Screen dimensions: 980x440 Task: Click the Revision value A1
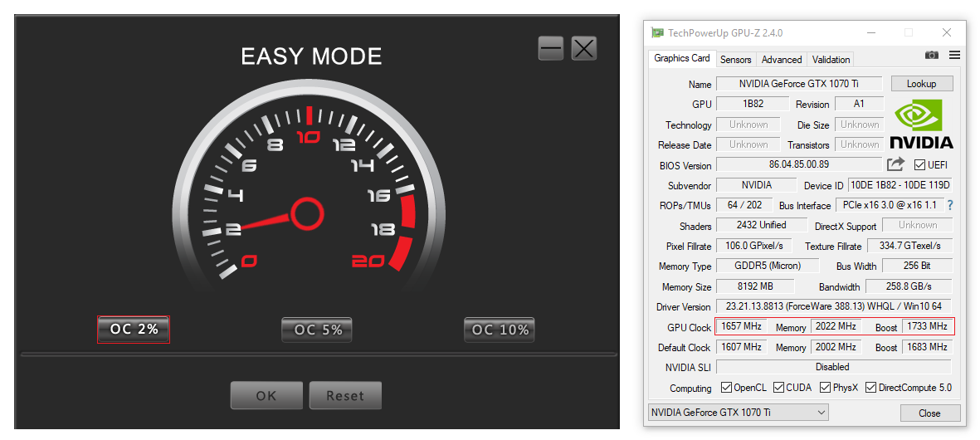[859, 104]
